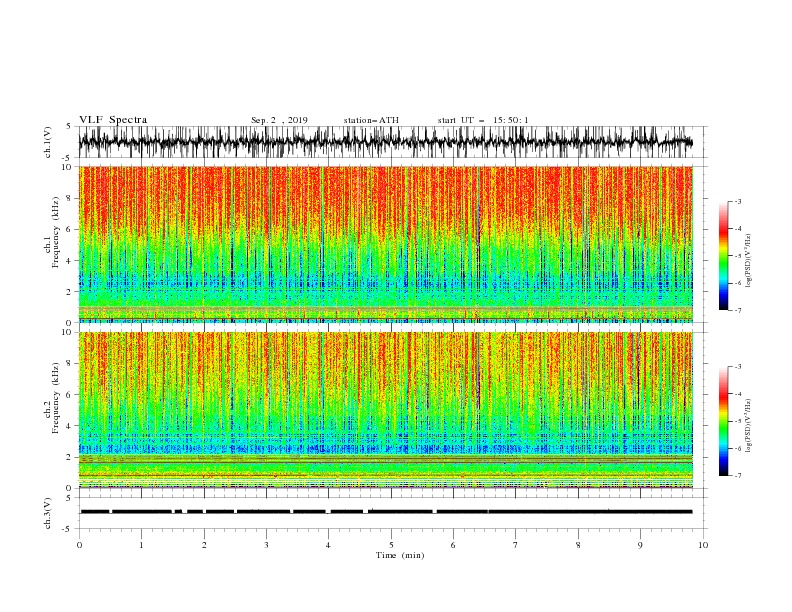Click the ch.2 PSD color scale bar
Image resolution: width=792 pixels, height=612 pixels.
(x=723, y=421)
